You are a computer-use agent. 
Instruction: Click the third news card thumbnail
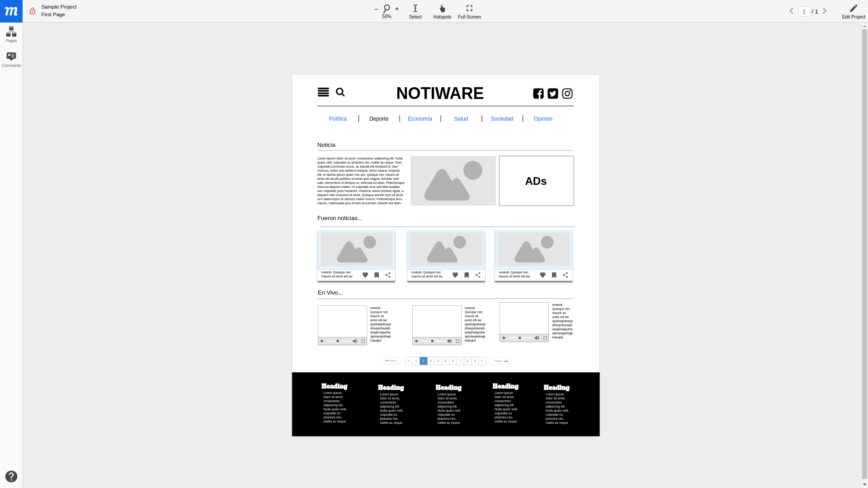pyautogui.click(x=534, y=249)
